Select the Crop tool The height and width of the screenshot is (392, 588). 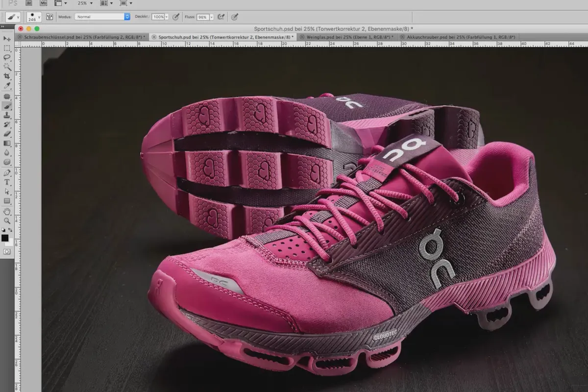click(x=7, y=76)
